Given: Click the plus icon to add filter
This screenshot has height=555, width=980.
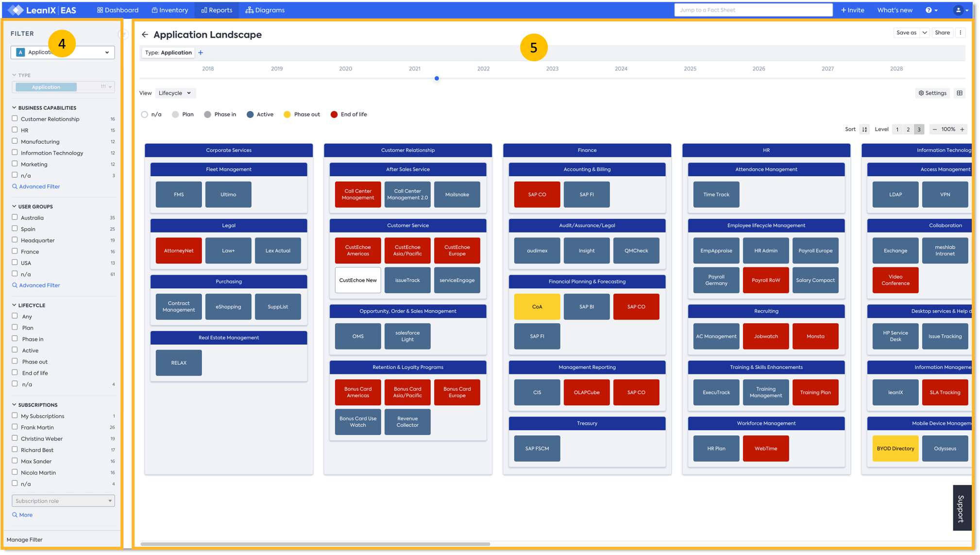Looking at the screenshot, I should coord(201,52).
